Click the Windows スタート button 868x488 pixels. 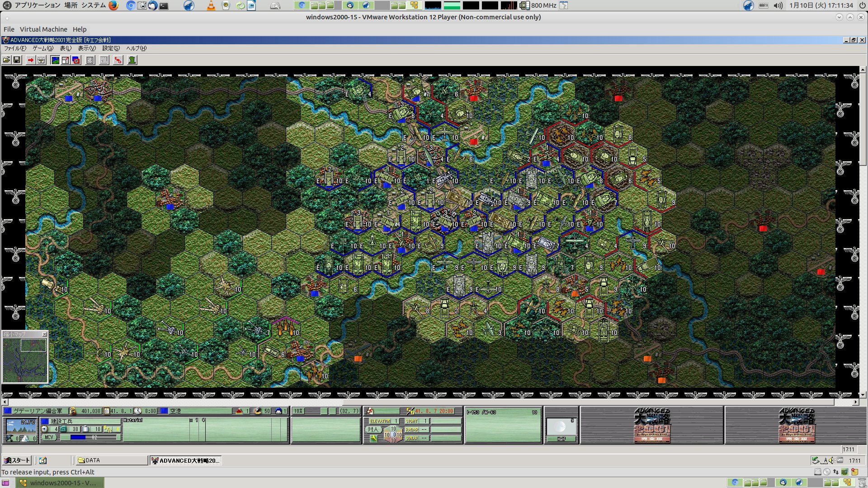[x=17, y=460]
